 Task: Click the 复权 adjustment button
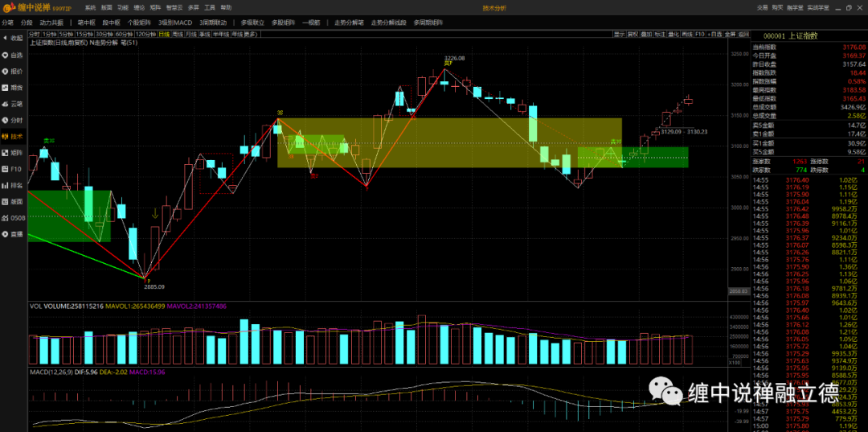[x=633, y=35]
